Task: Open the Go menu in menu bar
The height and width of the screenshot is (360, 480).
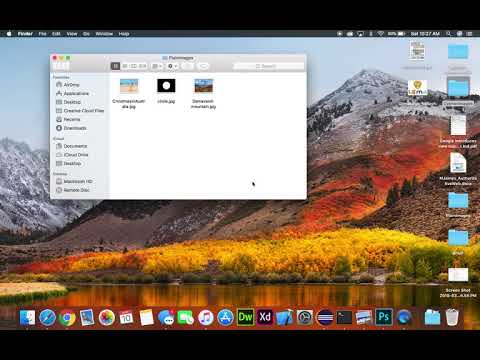Action: coord(86,34)
